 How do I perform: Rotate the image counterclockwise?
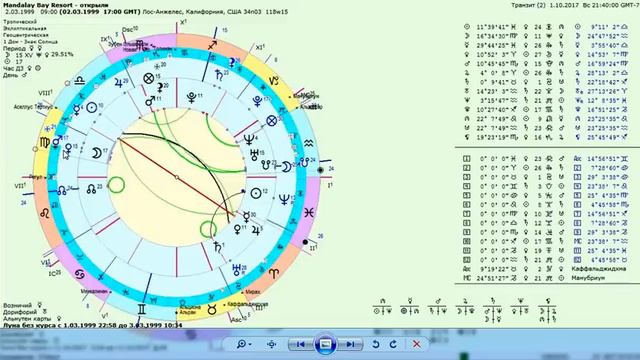click(376, 344)
